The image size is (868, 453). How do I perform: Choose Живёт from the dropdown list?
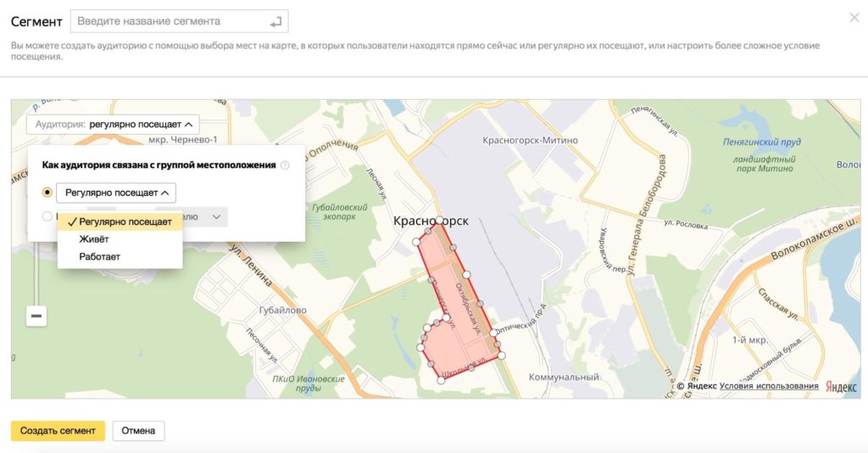(x=94, y=239)
